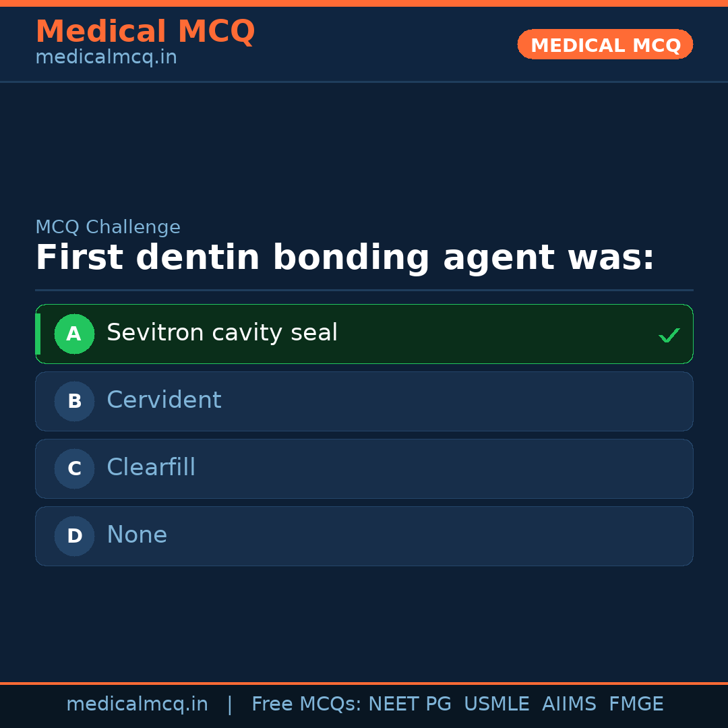Open medicalmcq.in link in footer
Viewport: 728px width, 728px height.
coord(137,704)
